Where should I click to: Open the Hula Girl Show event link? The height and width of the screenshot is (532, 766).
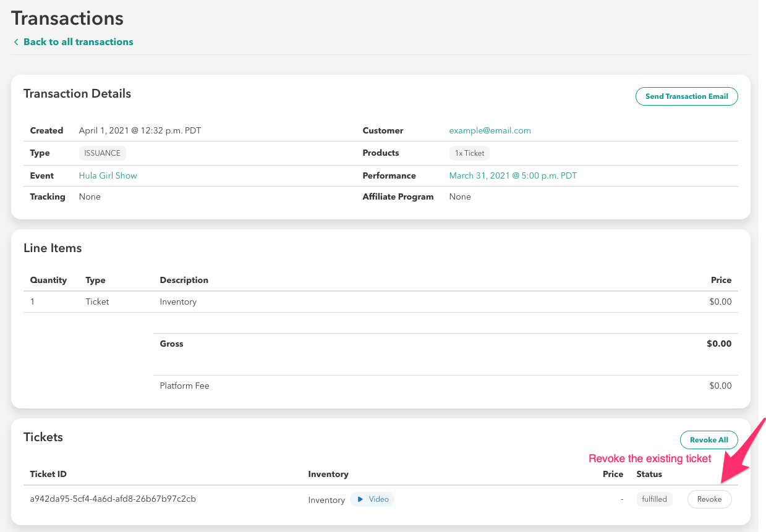[x=108, y=175]
